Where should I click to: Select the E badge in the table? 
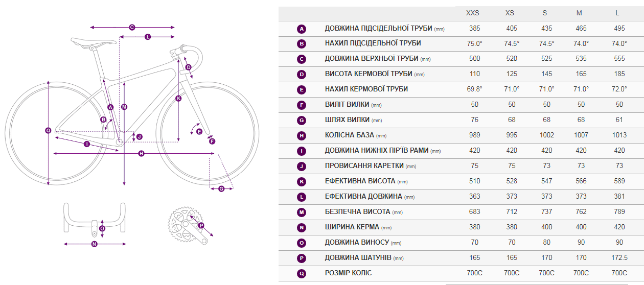[302, 90]
